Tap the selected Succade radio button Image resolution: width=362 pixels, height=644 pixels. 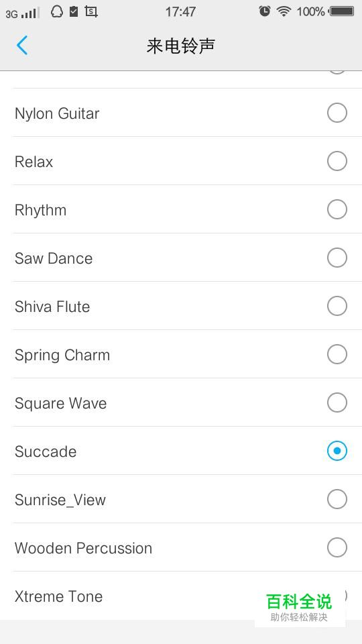click(337, 451)
